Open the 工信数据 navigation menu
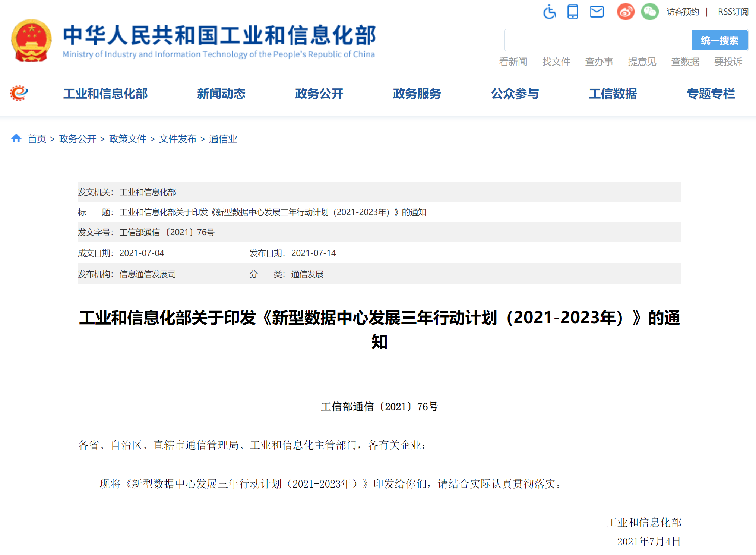756x555 pixels. click(x=613, y=94)
